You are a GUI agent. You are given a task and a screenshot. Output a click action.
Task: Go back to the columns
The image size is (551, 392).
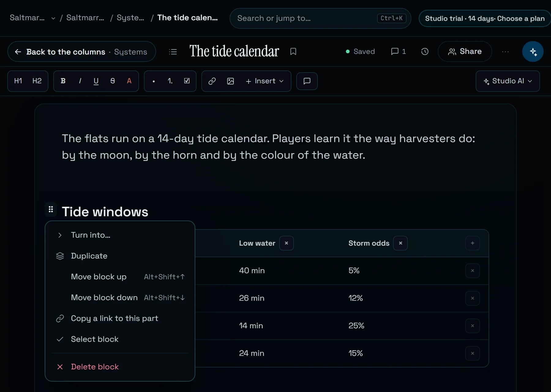pyautogui.click(x=82, y=51)
